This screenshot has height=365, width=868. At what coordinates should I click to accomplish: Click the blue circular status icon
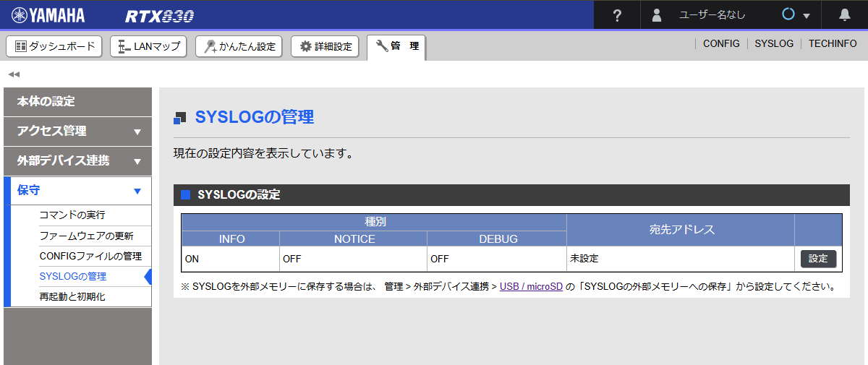coord(788,14)
